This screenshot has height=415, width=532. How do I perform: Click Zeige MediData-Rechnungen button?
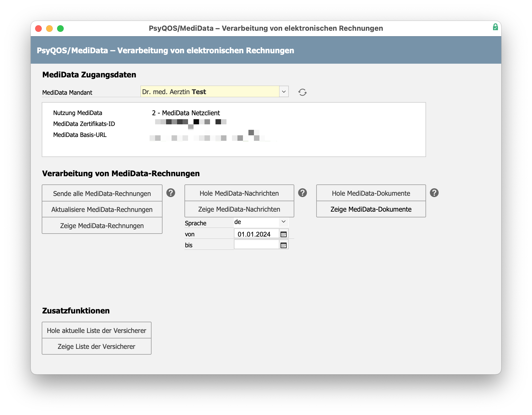[102, 226]
